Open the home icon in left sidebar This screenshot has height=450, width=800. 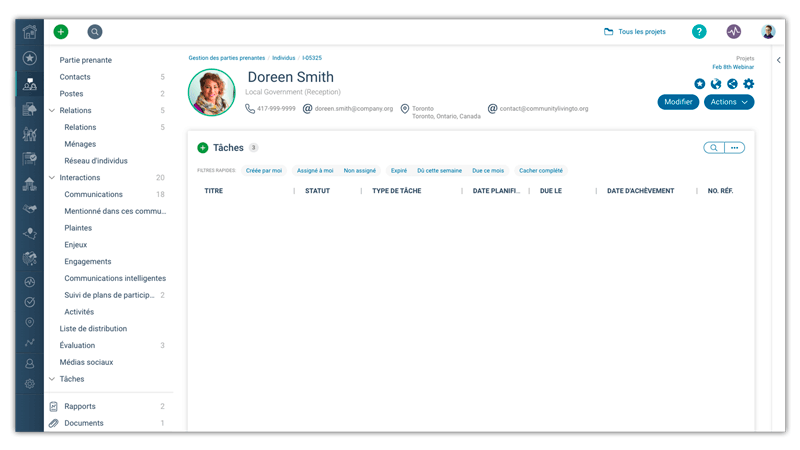[x=30, y=32]
